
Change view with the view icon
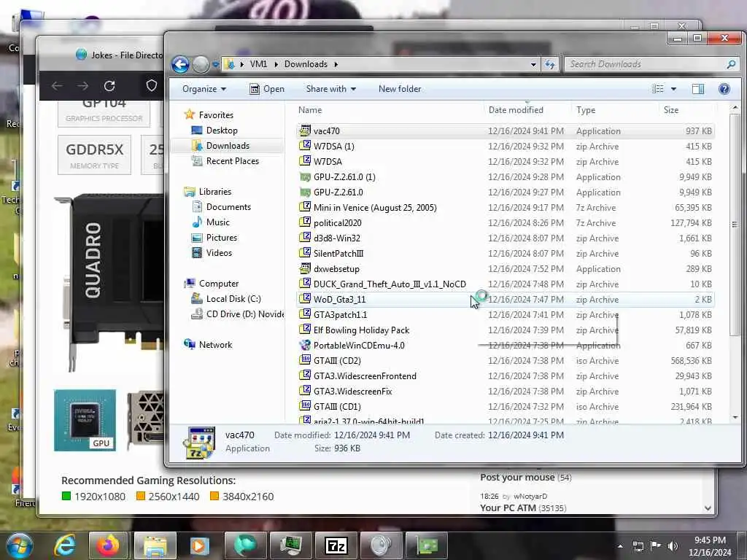click(x=658, y=89)
